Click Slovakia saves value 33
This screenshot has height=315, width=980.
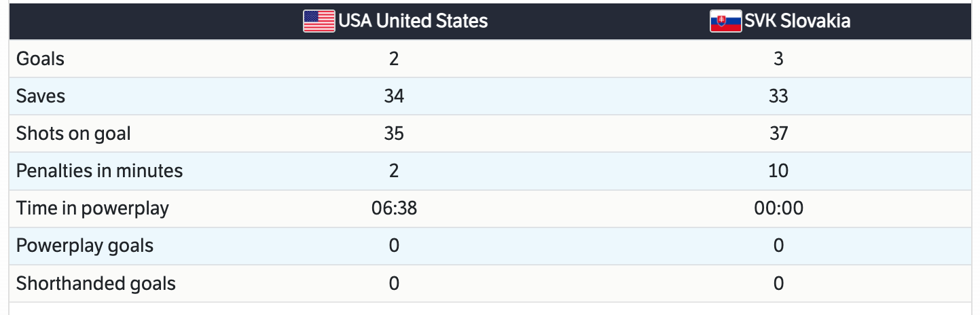click(x=778, y=96)
